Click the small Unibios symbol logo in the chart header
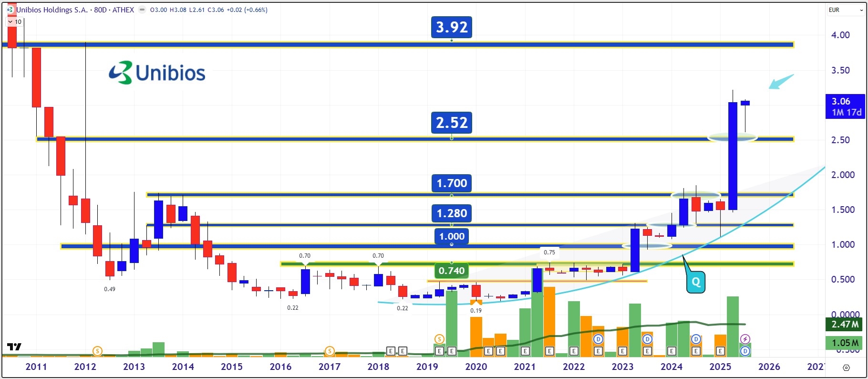The height and width of the screenshot is (379, 868). coord(10,10)
